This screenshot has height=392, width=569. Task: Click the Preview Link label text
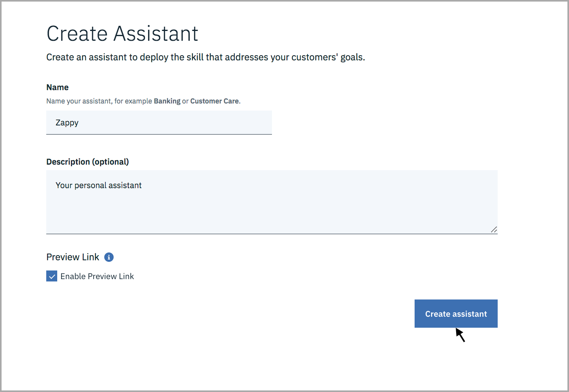tap(73, 257)
